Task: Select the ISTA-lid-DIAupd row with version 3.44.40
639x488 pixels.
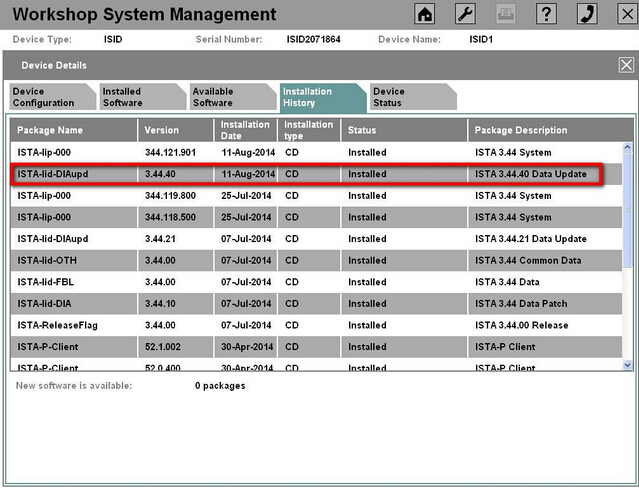Action: click(316, 174)
